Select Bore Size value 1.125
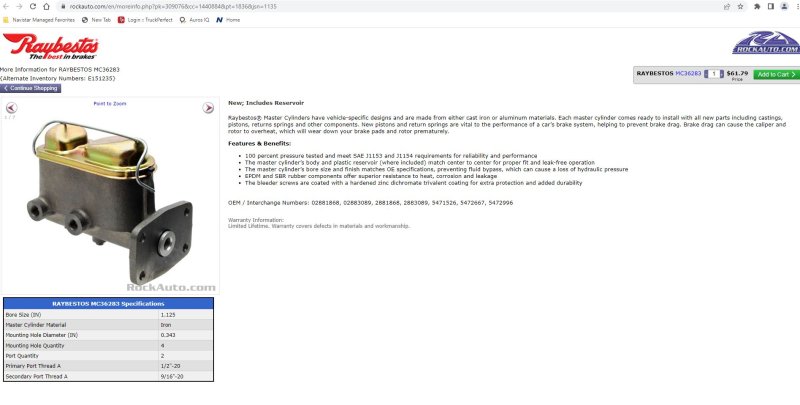Image resolution: width=800 pixels, height=405 pixels. (168, 315)
